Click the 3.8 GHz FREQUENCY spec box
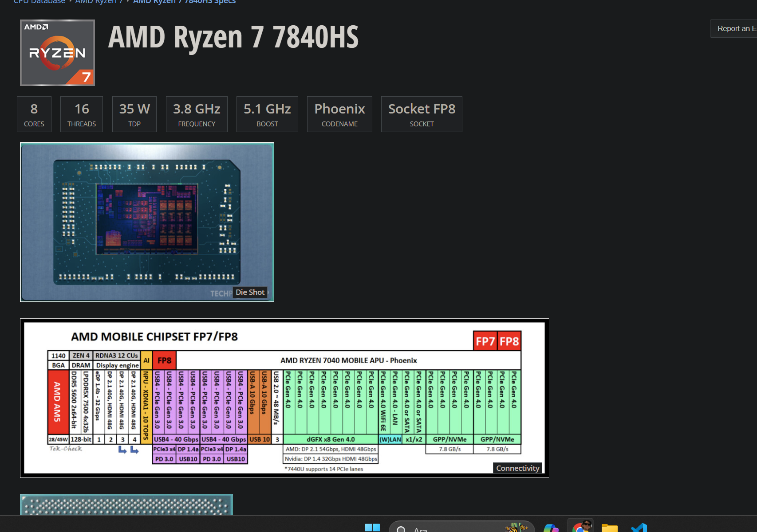The height and width of the screenshot is (532, 757). pyautogui.click(x=197, y=114)
